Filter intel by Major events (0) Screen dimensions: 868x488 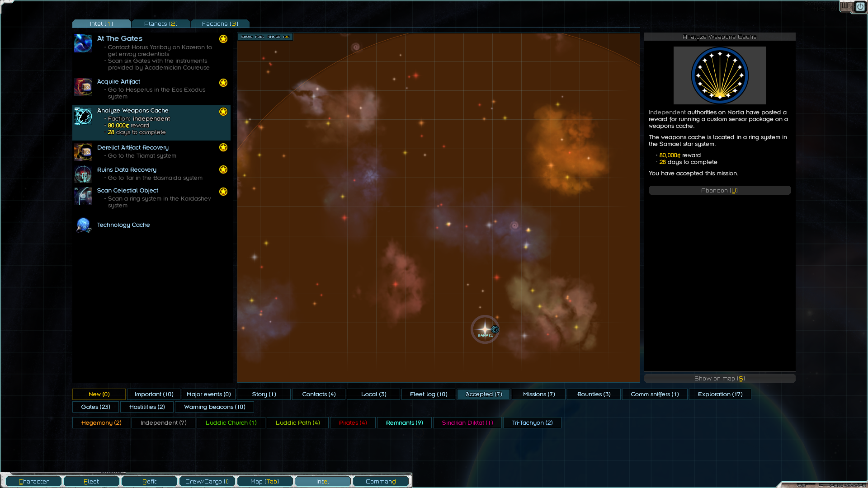point(208,394)
